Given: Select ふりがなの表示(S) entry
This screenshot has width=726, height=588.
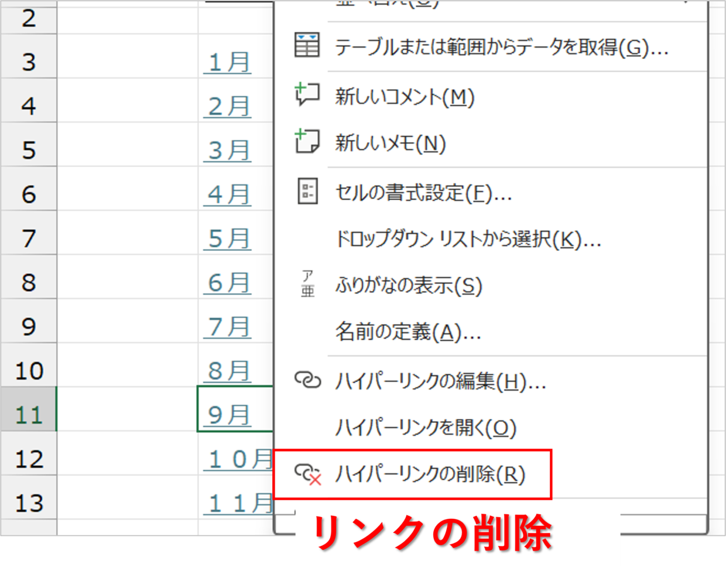Looking at the screenshot, I should (409, 285).
